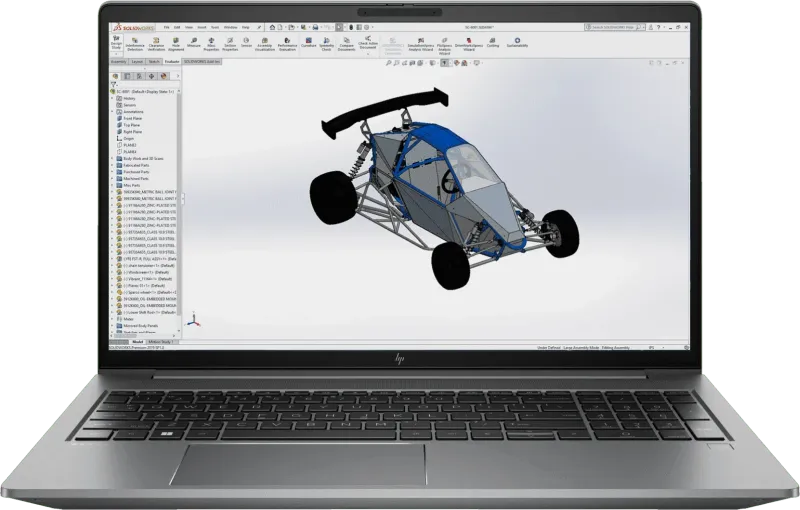Expand the Purchased Parts folder
Screen dimensions: 800x510
[x=113, y=172]
